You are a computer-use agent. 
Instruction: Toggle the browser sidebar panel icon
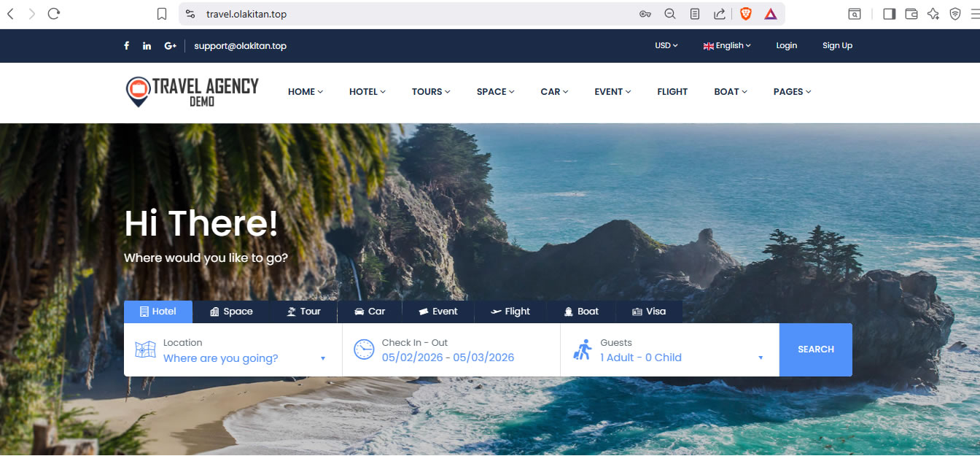pyautogui.click(x=889, y=14)
